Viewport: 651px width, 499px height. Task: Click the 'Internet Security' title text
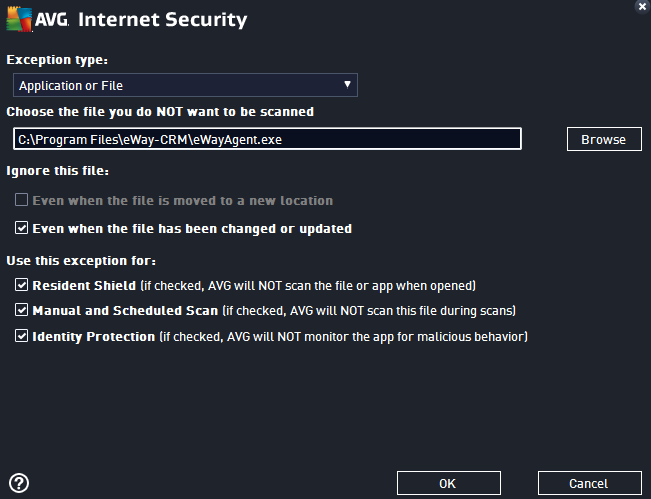(x=162, y=20)
